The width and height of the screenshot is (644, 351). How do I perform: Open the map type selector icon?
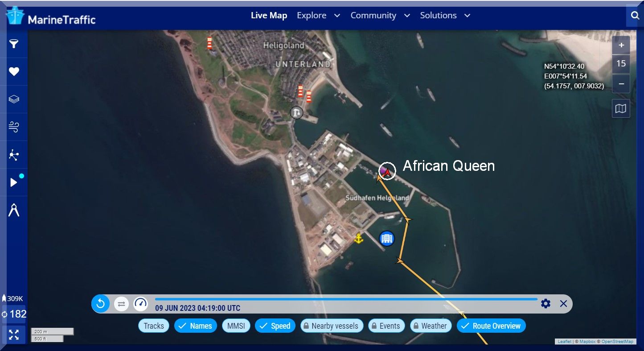point(620,108)
